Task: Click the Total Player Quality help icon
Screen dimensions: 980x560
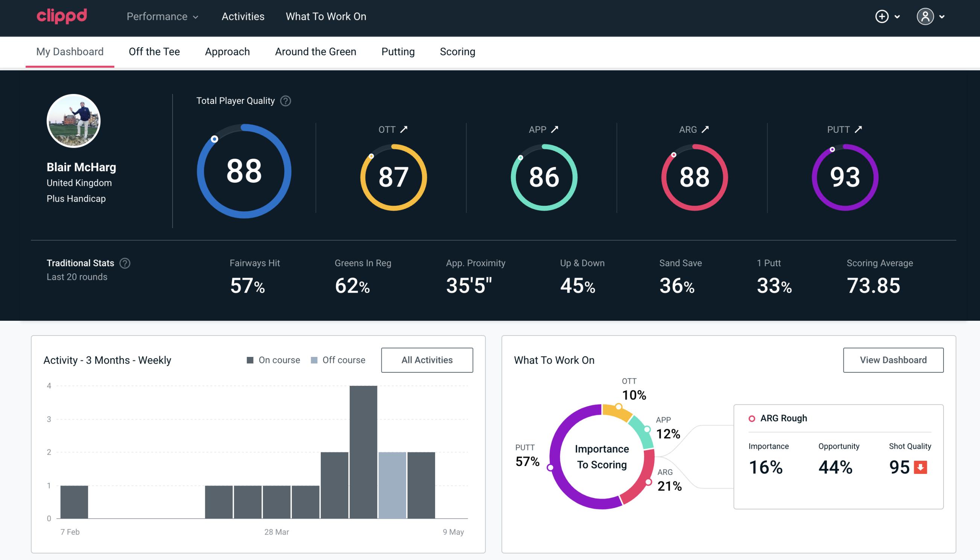Action: [x=284, y=101]
